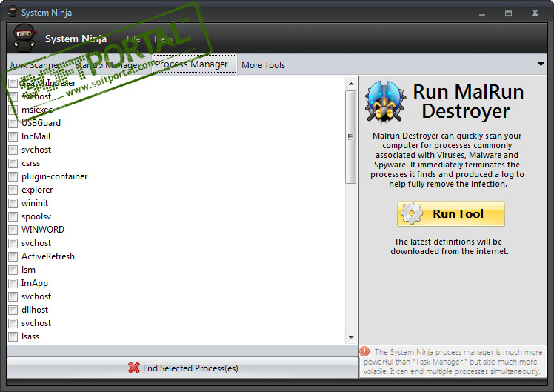
Task: Click the latest definitions download note
Action: pos(450,246)
